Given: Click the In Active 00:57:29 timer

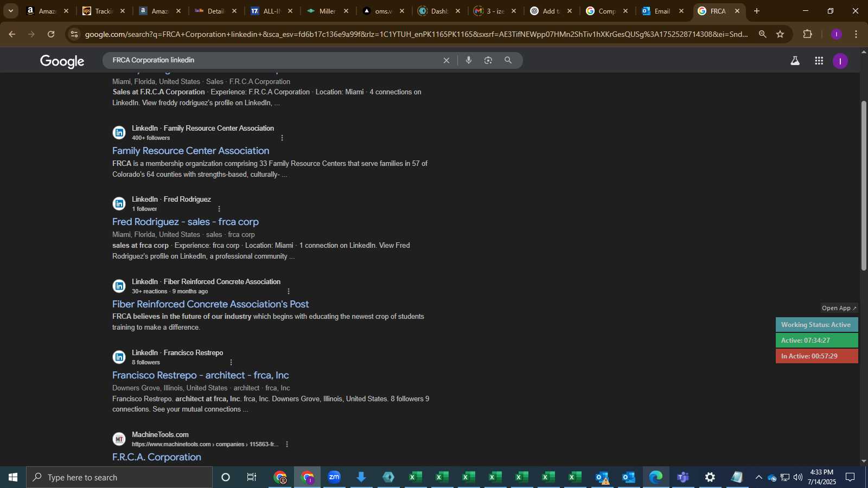Looking at the screenshot, I should (816, 356).
